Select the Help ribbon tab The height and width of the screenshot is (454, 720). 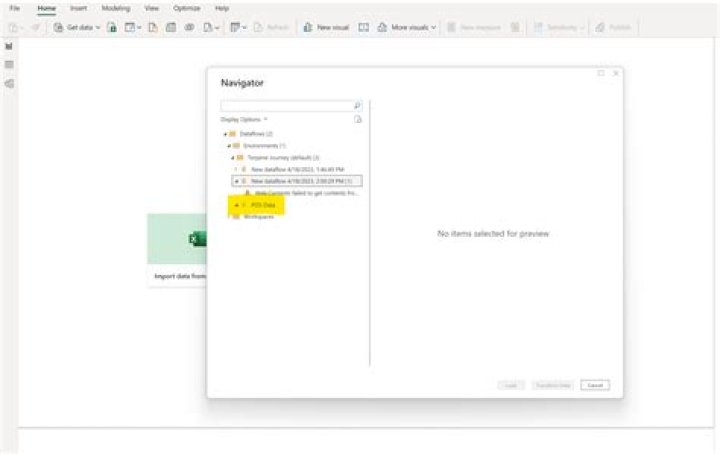(x=222, y=8)
